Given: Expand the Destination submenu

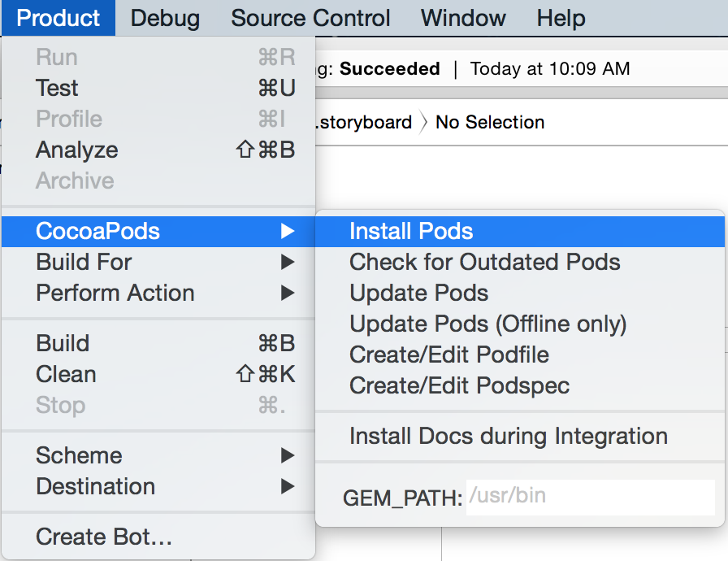Looking at the screenshot, I should (95, 486).
